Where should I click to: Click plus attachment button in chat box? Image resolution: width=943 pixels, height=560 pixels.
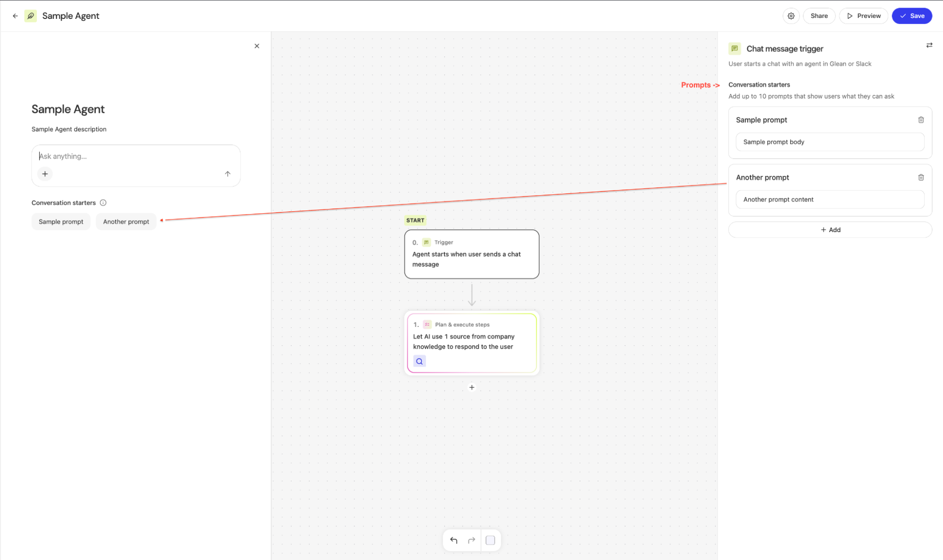(45, 174)
